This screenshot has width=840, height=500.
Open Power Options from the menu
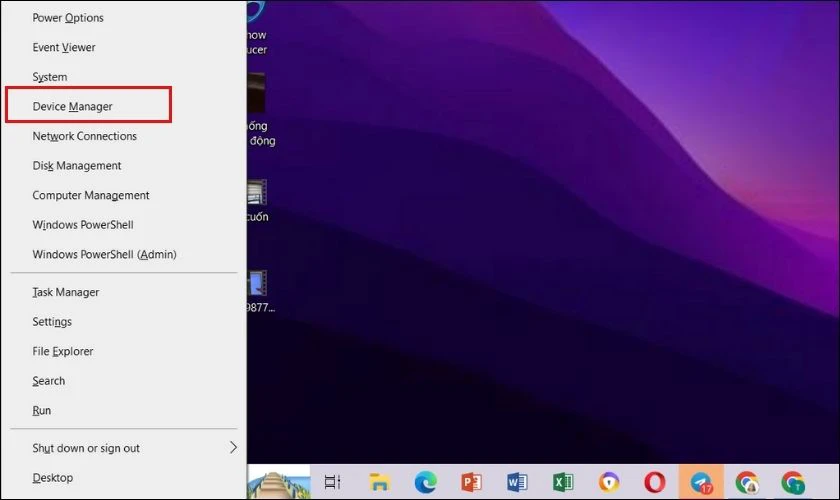68,18
